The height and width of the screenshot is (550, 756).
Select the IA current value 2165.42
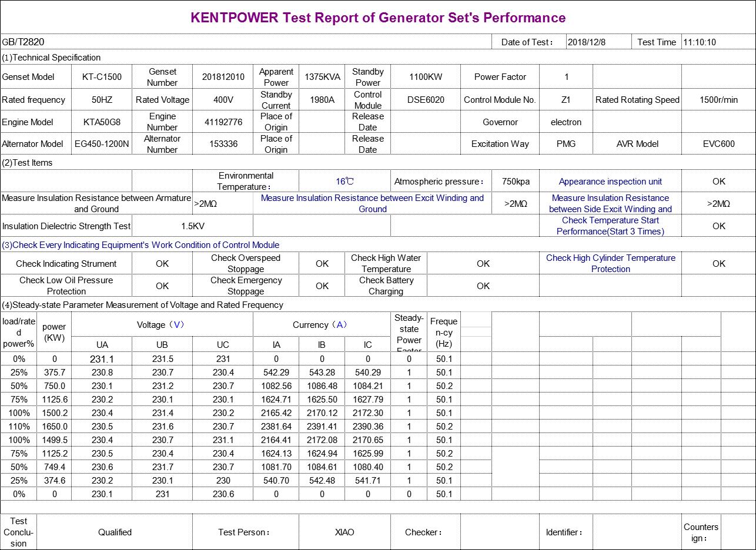pyautogui.click(x=276, y=413)
